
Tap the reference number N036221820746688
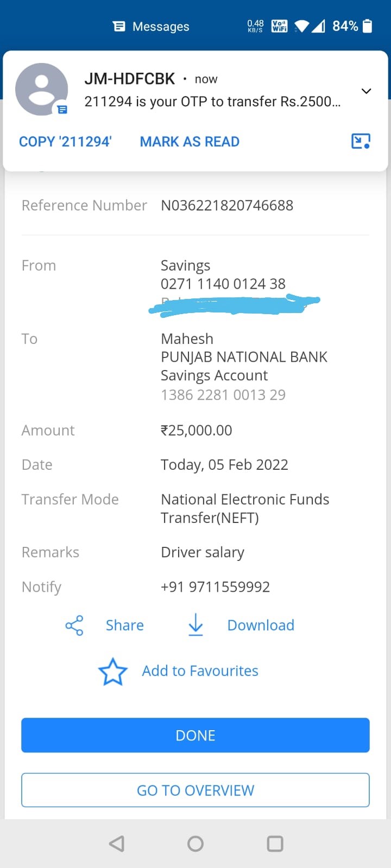coord(227,206)
